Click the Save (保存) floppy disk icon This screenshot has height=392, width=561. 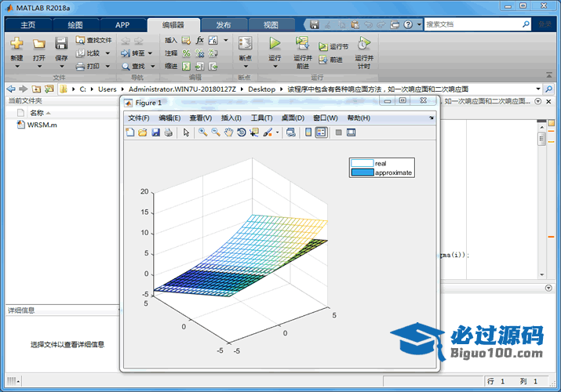tap(61, 43)
